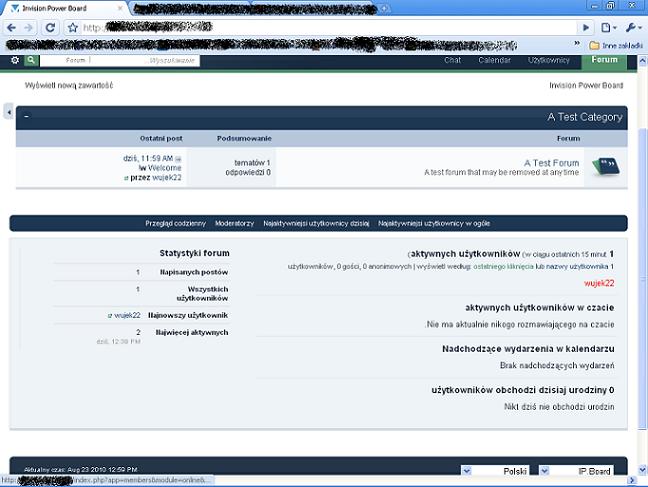Open the Polski language dropdown
The height and width of the screenshot is (487, 648).
[496, 470]
